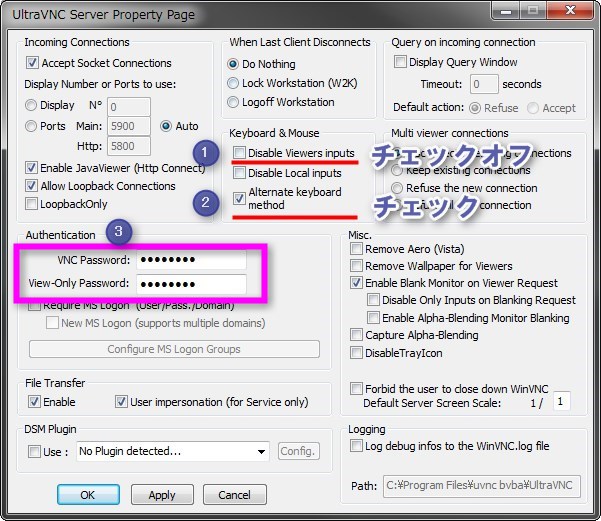
Task: Click Configure MS Logon Groups button
Action: click(x=174, y=349)
